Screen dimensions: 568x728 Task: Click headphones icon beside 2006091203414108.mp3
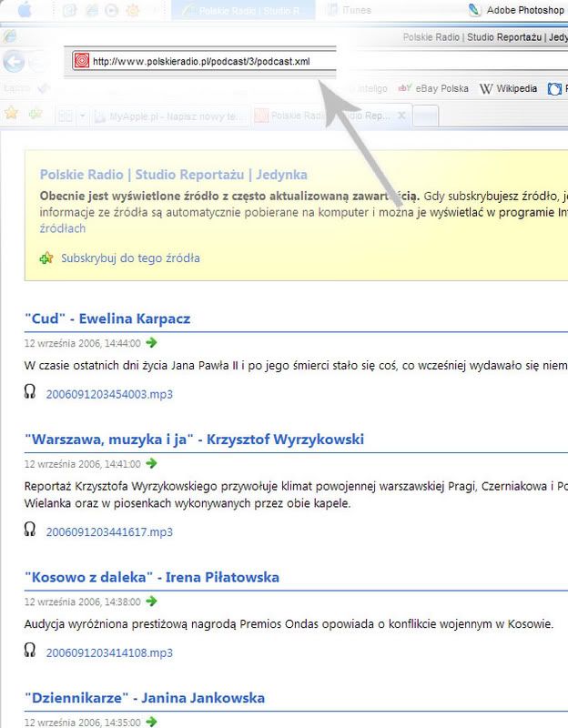click(30, 650)
